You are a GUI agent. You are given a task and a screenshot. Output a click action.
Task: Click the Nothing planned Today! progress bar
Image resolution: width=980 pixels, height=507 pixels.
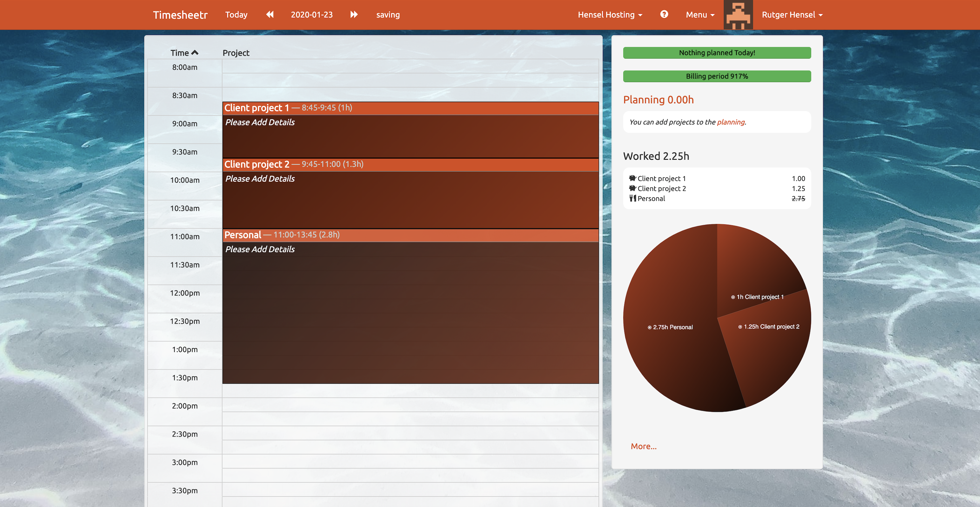point(717,52)
